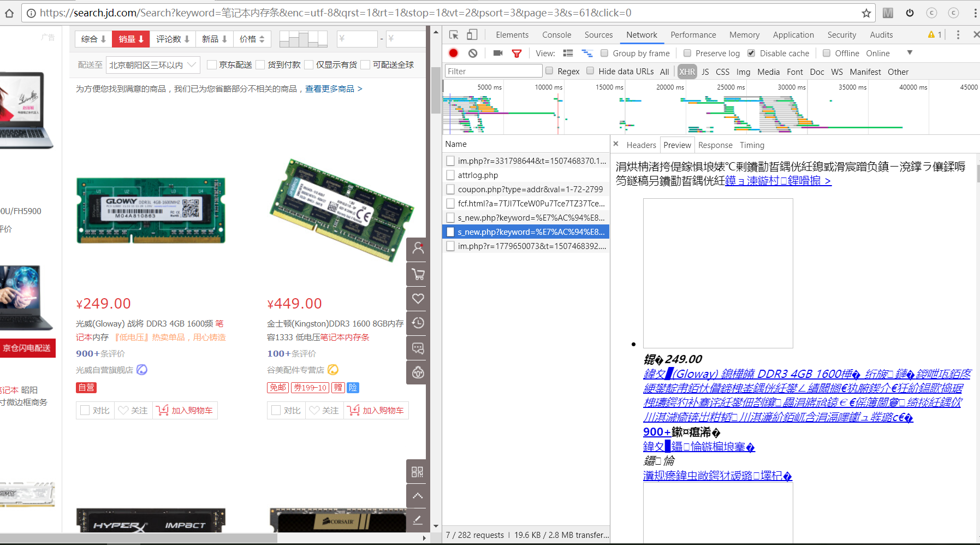This screenshot has height=545, width=980.
Task: Open the JD sidebar favorites heart icon
Action: [418, 299]
